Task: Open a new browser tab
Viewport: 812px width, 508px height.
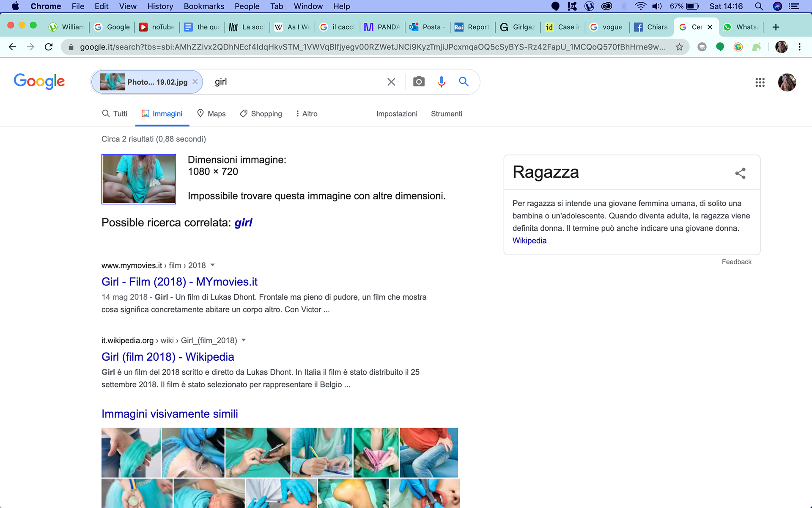Action: 776,27
